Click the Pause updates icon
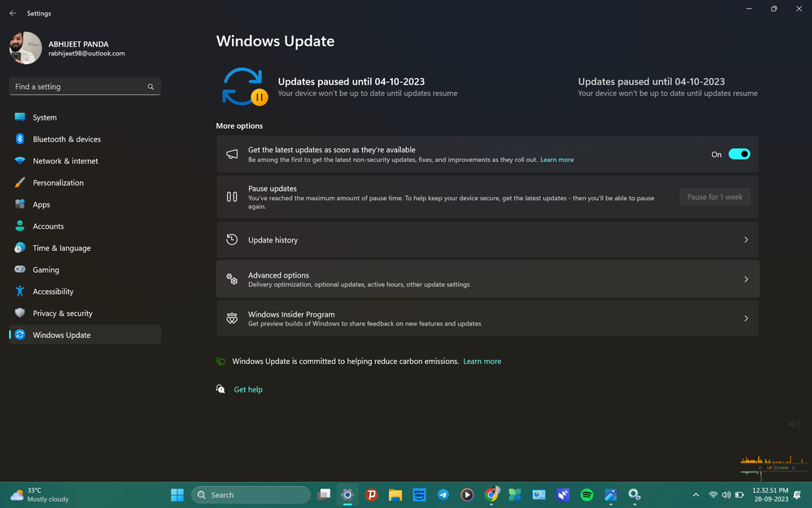 tap(232, 197)
